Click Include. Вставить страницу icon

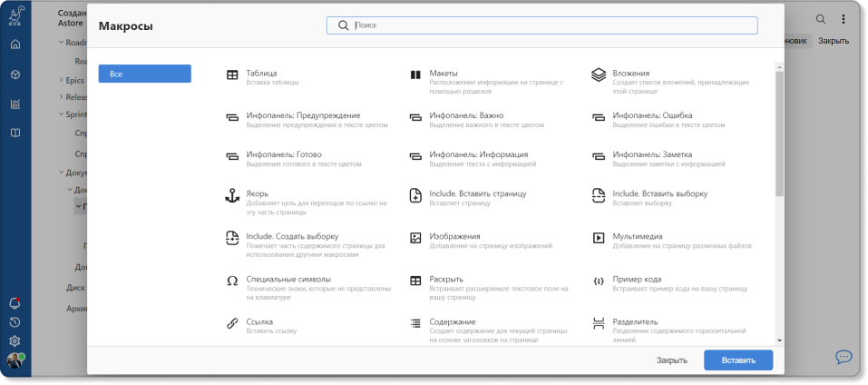415,195
